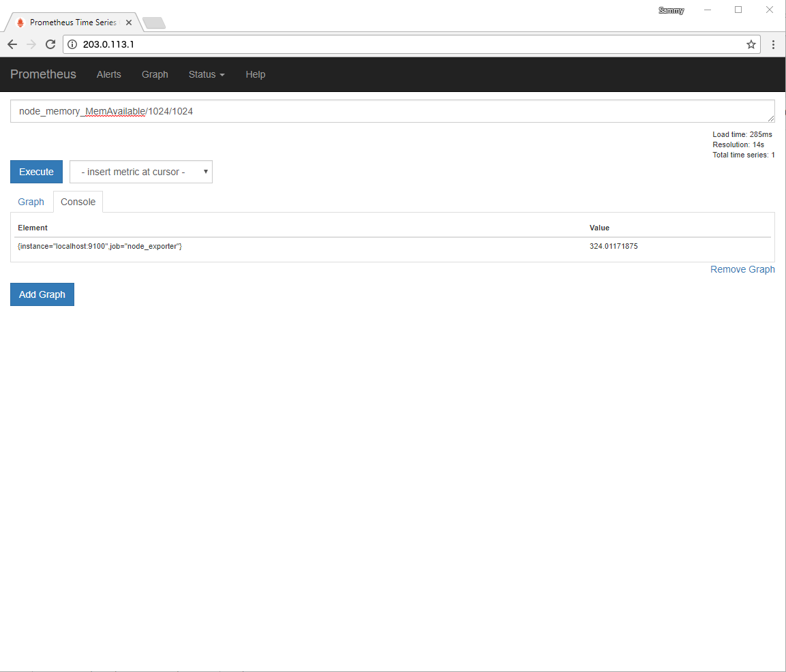The width and height of the screenshot is (786, 672).
Task: Open a new browser tab
Action: tap(154, 23)
